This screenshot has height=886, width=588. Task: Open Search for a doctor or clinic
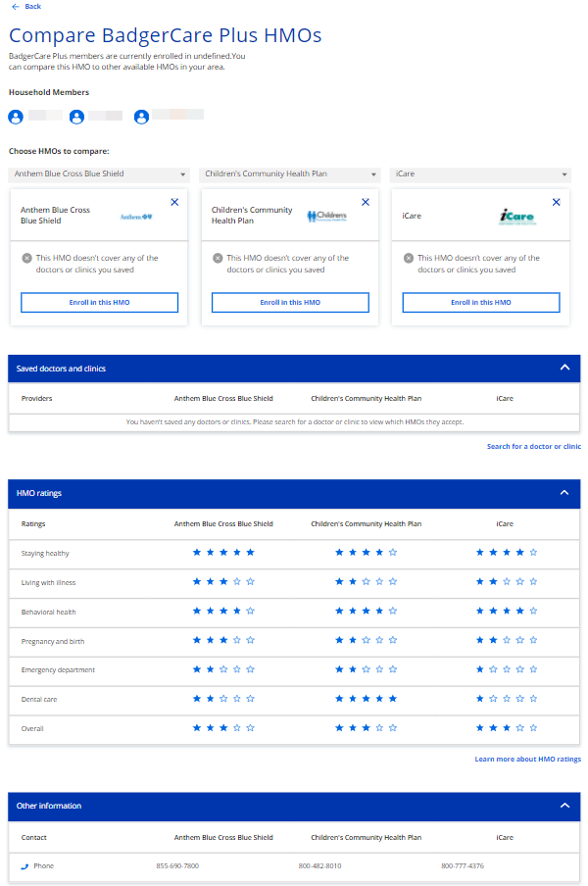point(533,446)
